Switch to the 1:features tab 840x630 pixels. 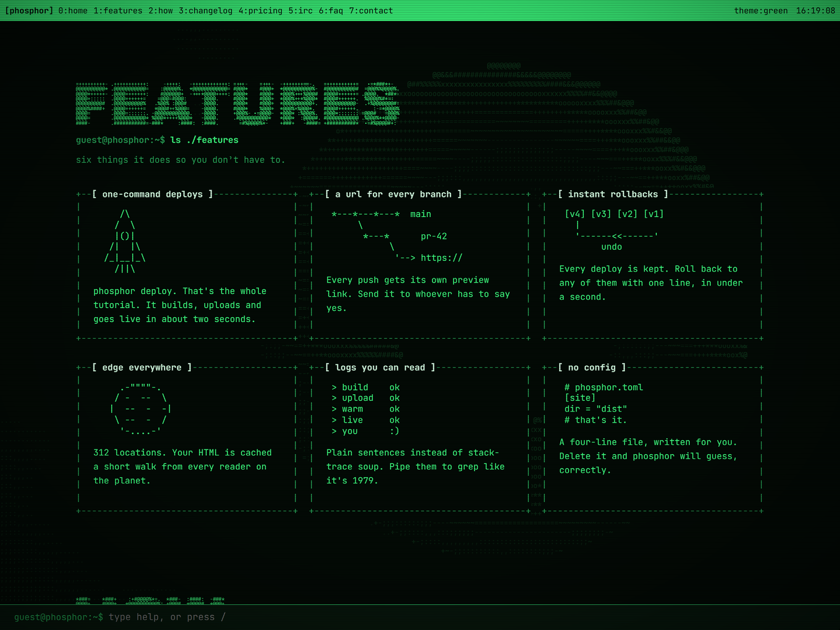click(x=118, y=10)
